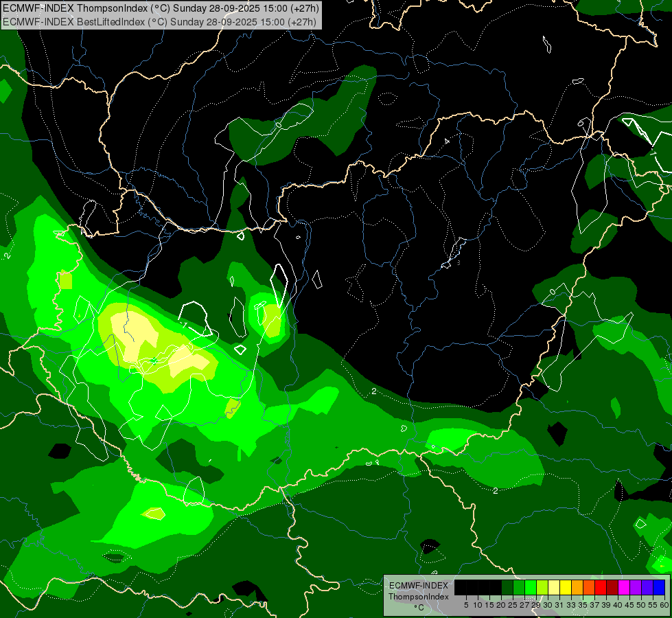Click the ECMWF-INDEX label in the legend
The image size is (672, 618).
(x=419, y=586)
